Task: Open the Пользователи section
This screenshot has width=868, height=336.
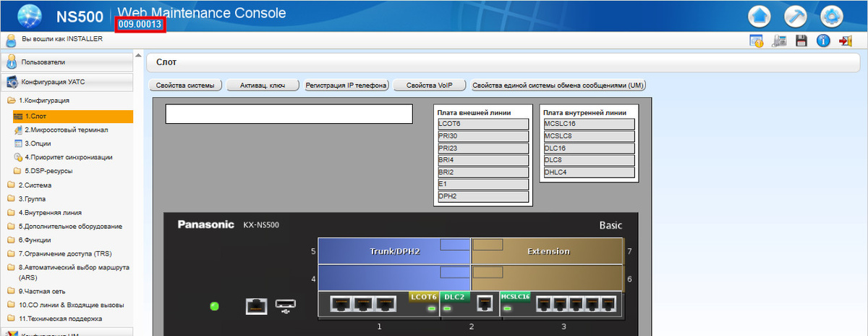Action: coord(67,62)
